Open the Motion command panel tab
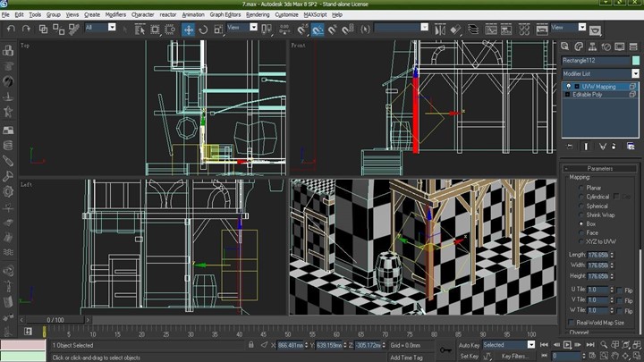 coord(606,46)
